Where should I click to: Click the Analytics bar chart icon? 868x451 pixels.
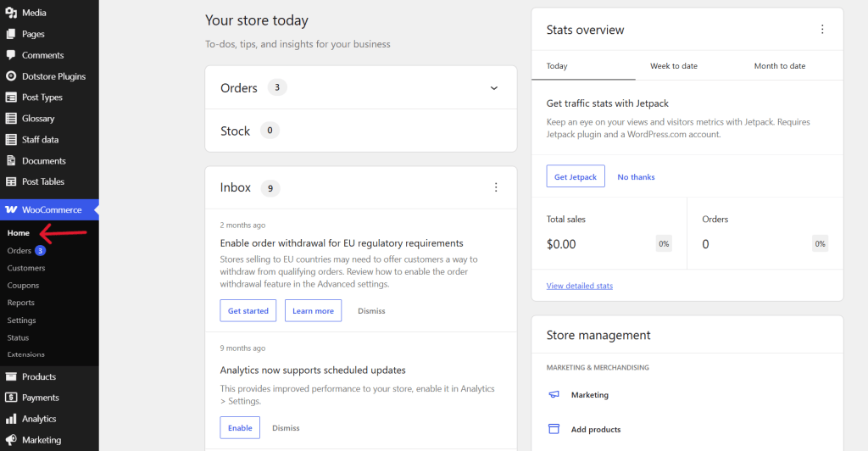pyautogui.click(x=11, y=419)
